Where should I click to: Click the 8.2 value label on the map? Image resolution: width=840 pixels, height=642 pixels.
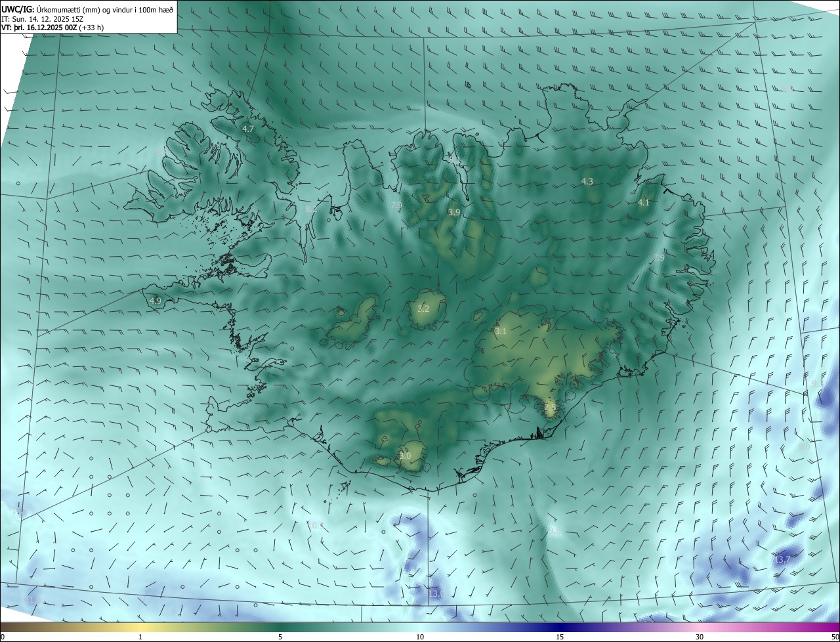(311, 209)
